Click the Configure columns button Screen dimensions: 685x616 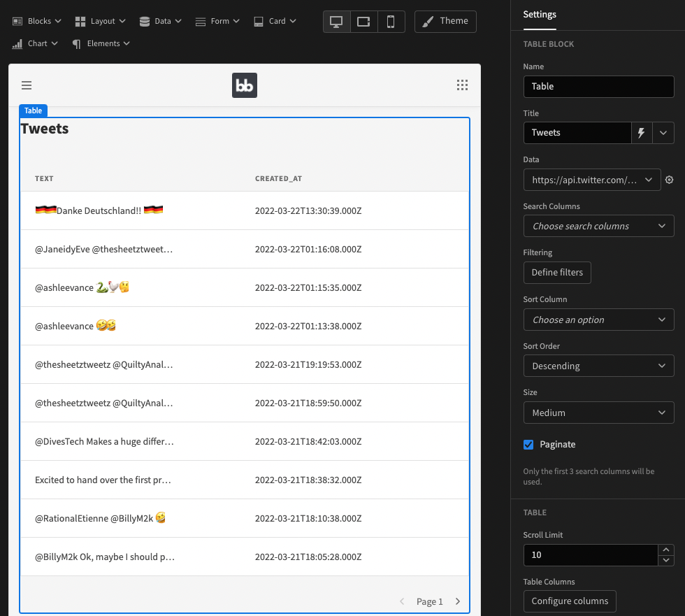tap(570, 601)
